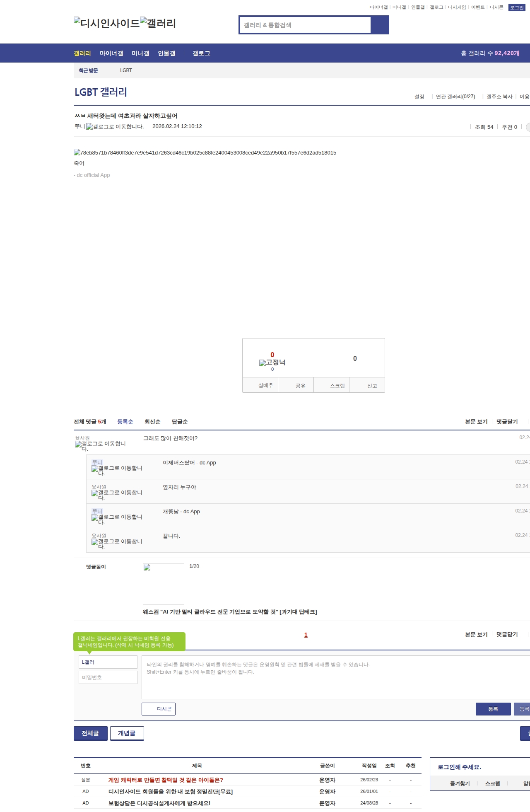Open the 설정 menu in gallery header
Screen dimensions: 530x812
click(x=419, y=97)
